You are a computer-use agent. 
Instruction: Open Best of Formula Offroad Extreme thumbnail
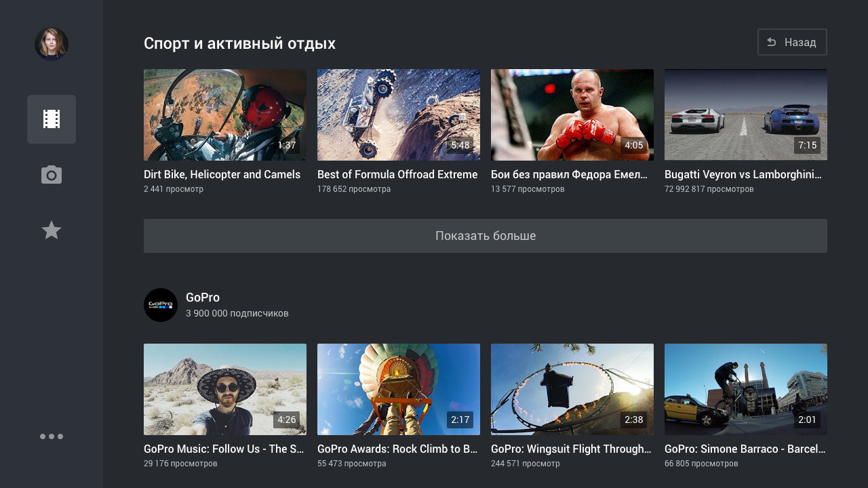tap(399, 115)
